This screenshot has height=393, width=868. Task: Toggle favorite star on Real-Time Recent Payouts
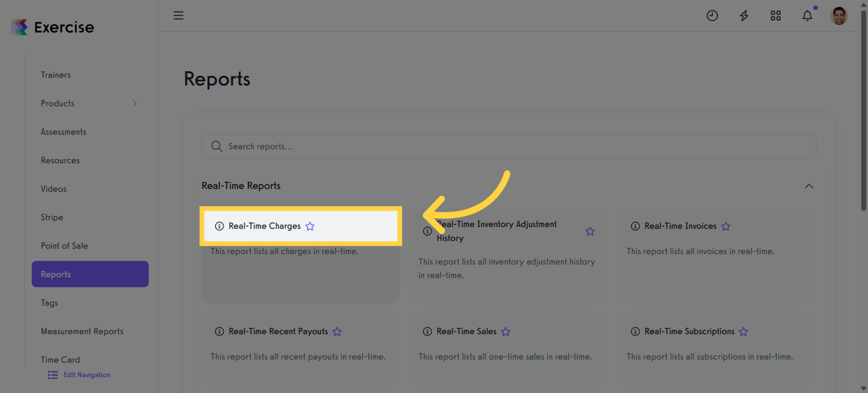[x=337, y=332]
